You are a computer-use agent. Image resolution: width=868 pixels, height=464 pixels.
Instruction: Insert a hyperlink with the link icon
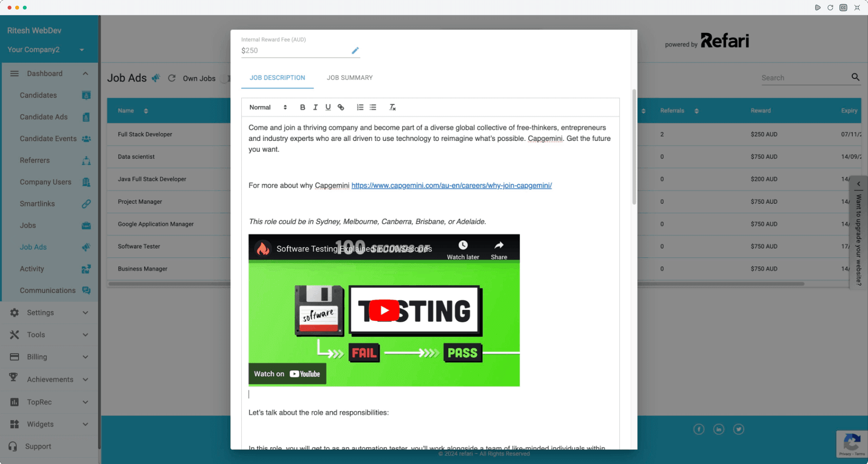coord(341,108)
